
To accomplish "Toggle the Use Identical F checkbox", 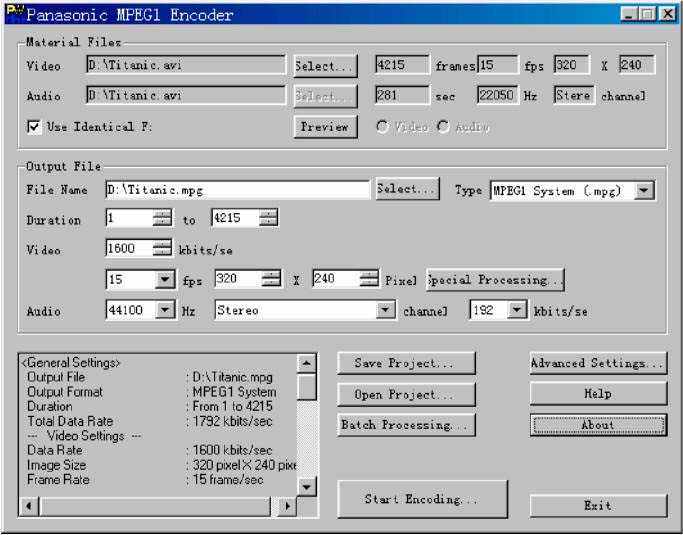I will point(35,127).
